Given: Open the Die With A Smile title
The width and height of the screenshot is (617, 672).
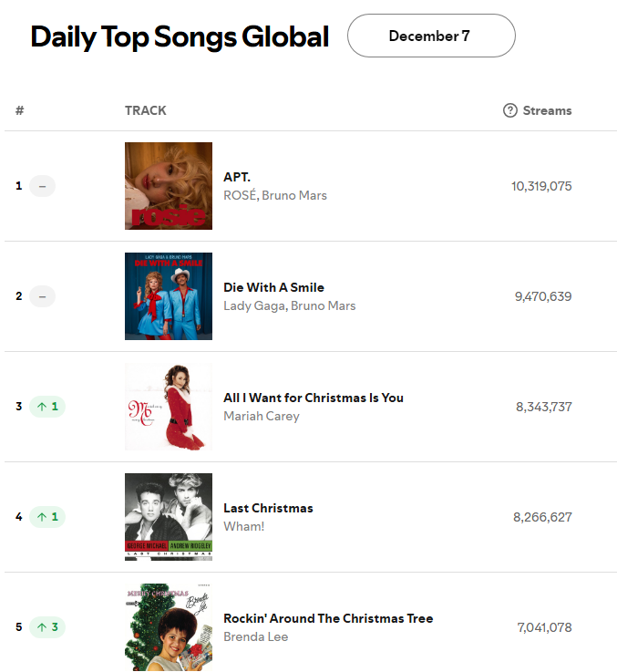Looking at the screenshot, I should 273,287.
